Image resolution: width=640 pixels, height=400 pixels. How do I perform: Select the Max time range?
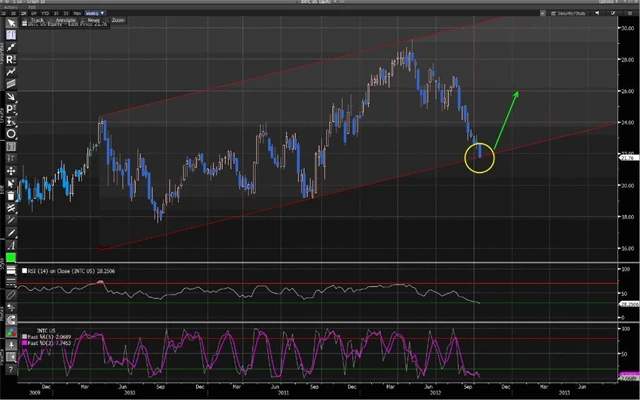click(77, 13)
